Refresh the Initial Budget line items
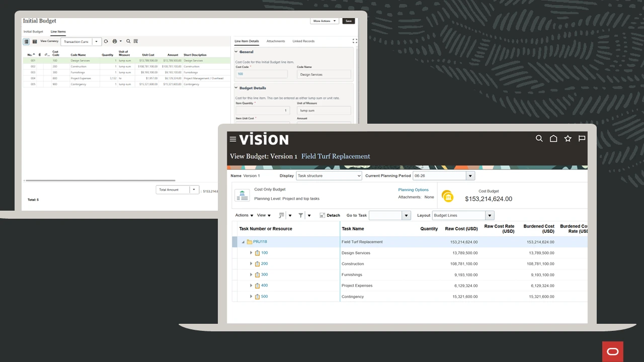Screen dimensions: 644x362 (x=106, y=41)
